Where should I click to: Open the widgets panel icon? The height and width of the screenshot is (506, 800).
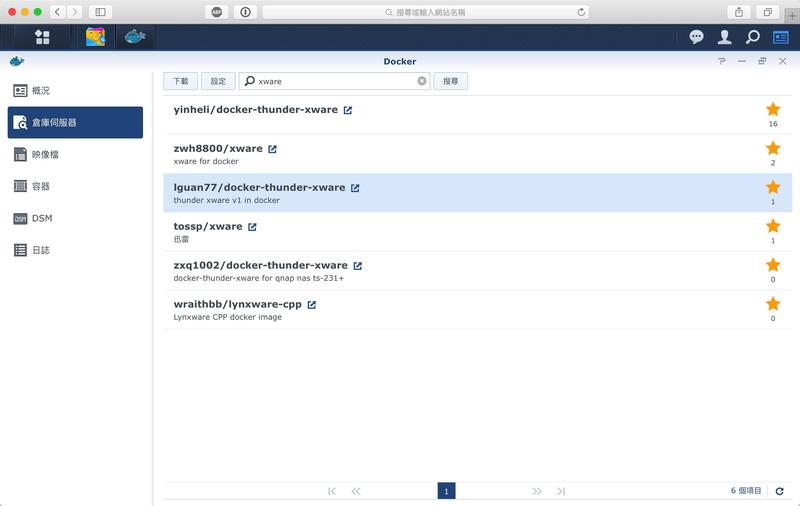(x=781, y=37)
